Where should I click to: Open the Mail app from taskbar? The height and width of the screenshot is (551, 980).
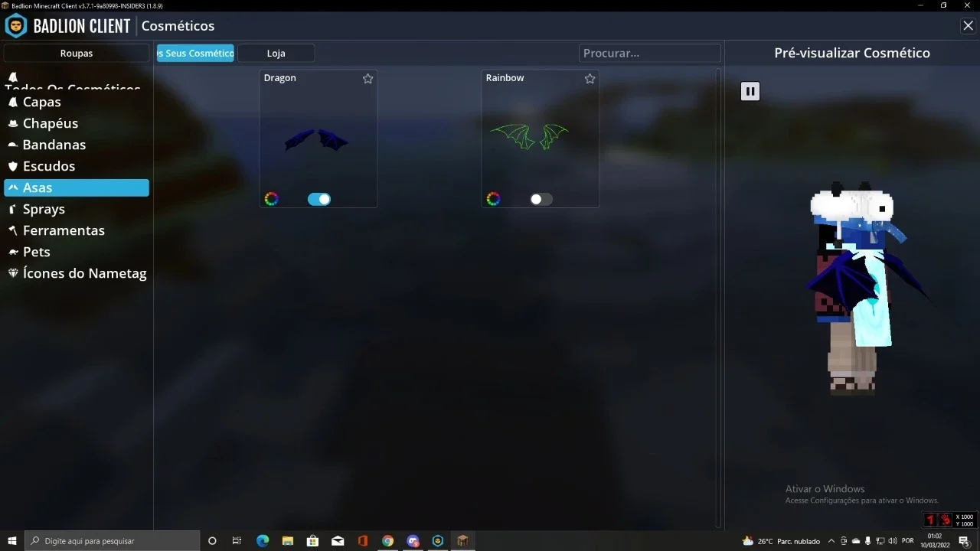(x=338, y=541)
